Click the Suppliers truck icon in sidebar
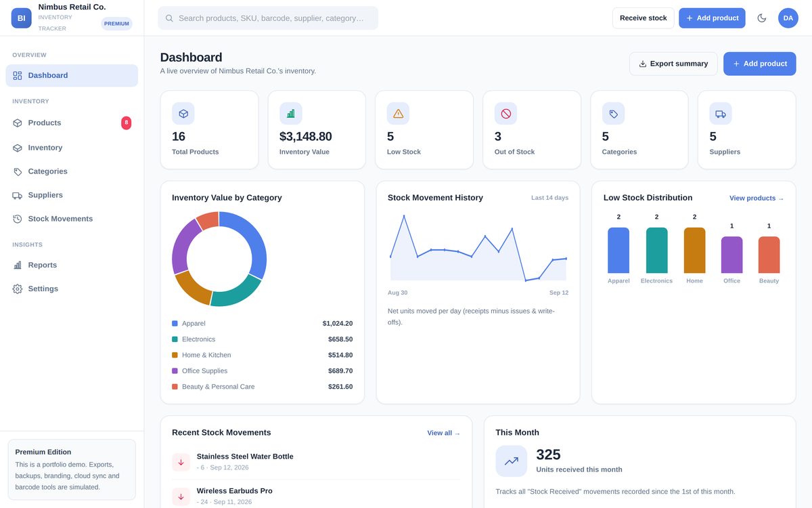Viewport: 812px width, 508px height. pyautogui.click(x=18, y=195)
